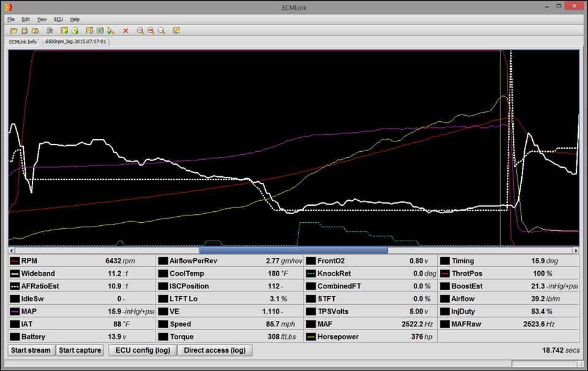Click the ECMLink app icon in title bar
The image size is (588, 371).
[x=9, y=7]
